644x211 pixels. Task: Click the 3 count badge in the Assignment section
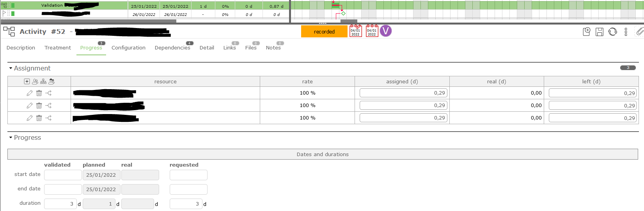[x=628, y=68]
